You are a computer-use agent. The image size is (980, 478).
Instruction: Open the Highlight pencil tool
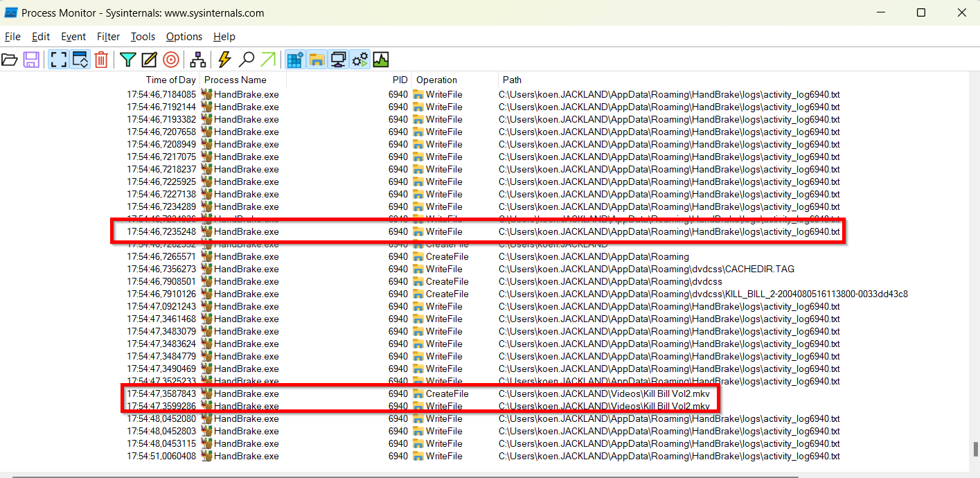click(149, 60)
